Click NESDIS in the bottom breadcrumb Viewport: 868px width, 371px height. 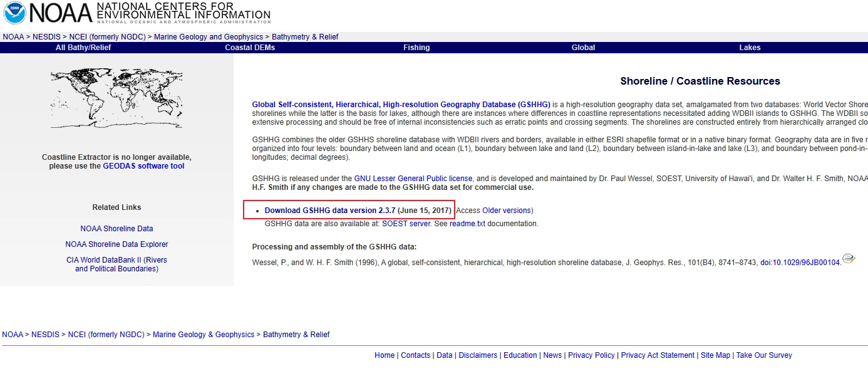coord(46,335)
